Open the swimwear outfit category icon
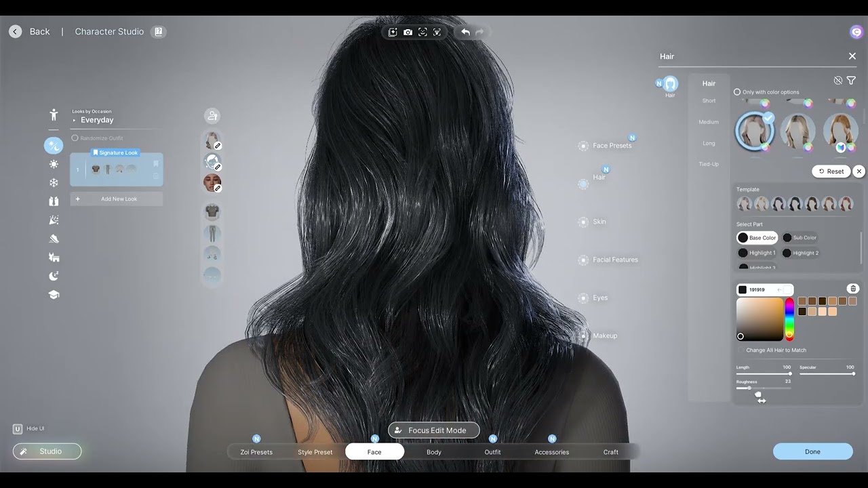Image resolution: width=868 pixels, height=488 pixels. pos(54,257)
